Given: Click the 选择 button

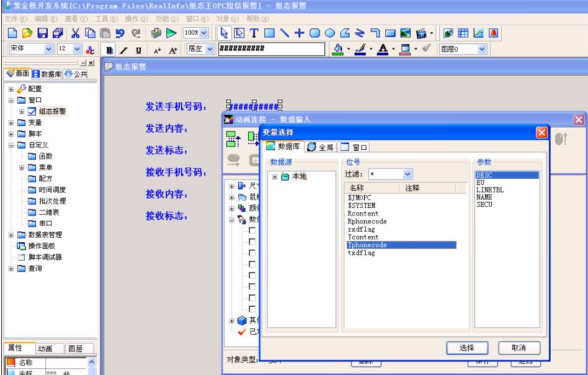Looking at the screenshot, I should (467, 348).
